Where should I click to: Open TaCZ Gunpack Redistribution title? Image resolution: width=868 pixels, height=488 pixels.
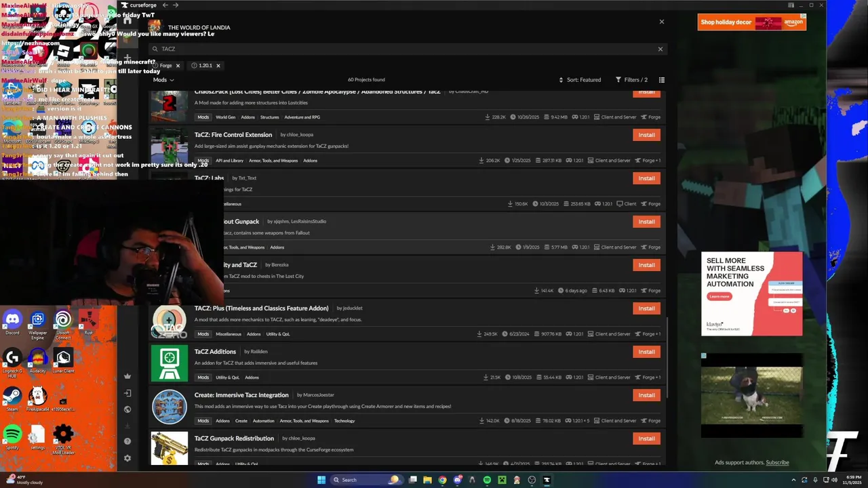point(234,439)
